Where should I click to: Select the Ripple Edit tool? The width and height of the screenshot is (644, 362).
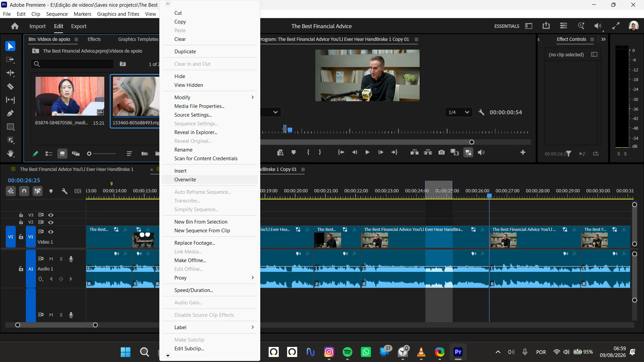click(10, 73)
